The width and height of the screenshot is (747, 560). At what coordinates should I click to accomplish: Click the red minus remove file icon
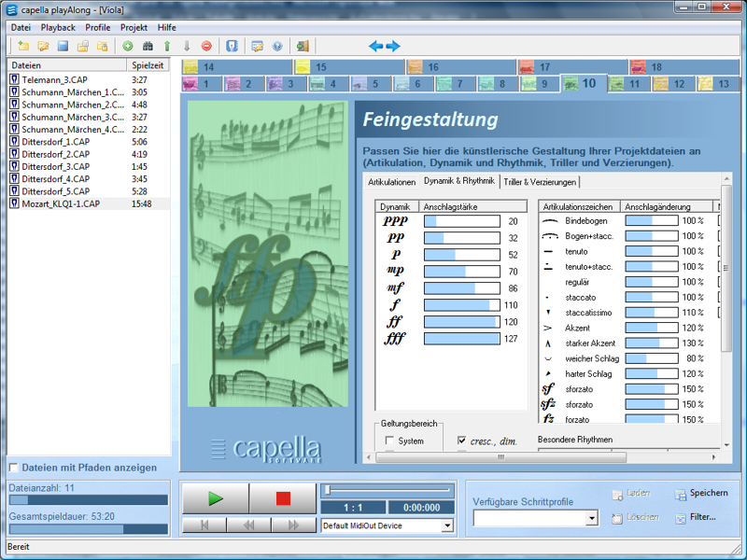[x=206, y=46]
